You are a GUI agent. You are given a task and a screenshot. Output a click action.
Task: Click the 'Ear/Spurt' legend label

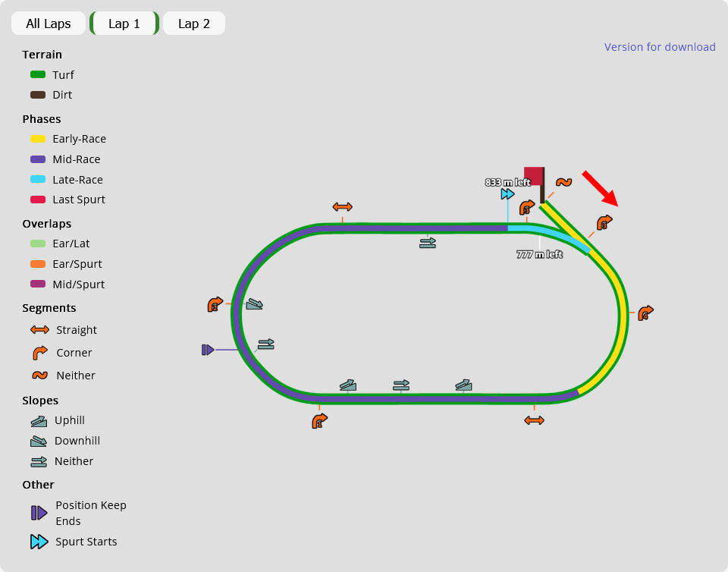point(77,264)
